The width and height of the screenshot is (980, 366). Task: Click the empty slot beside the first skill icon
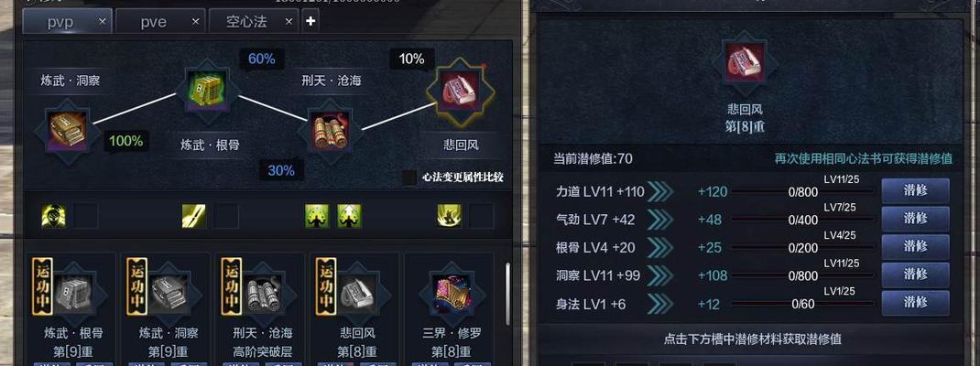click(85, 216)
